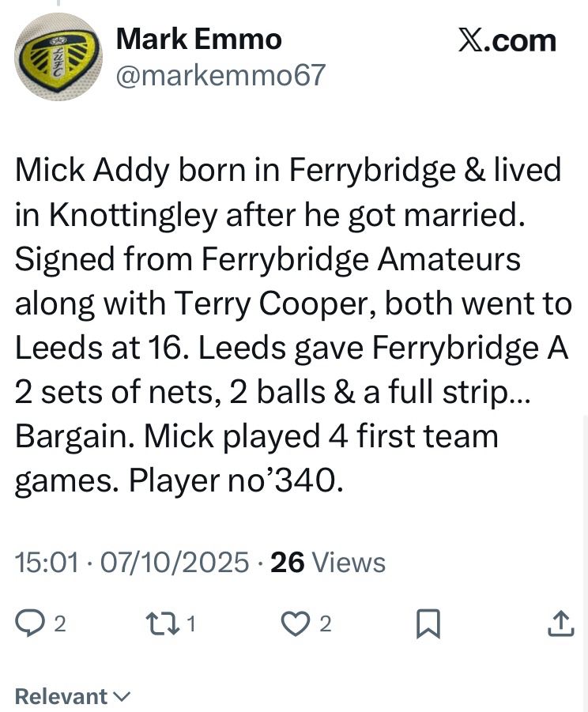Screen dimensions: 588x712
Task: Click the @markemmo67 handle
Action: [220, 75]
